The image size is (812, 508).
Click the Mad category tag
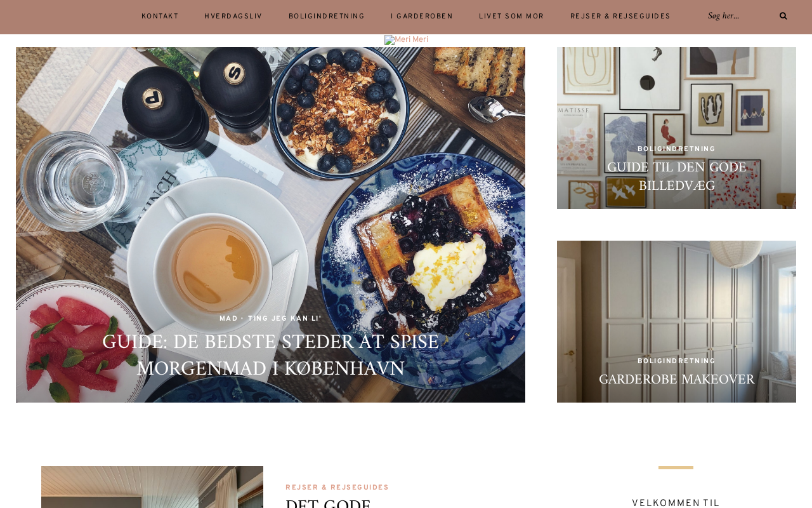tap(228, 319)
